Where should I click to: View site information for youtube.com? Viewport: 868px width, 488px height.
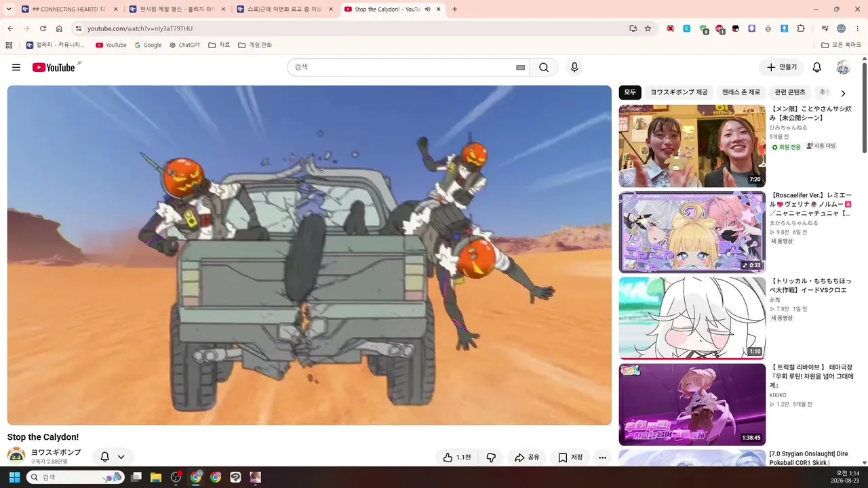pyautogui.click(x=78, y=28)
